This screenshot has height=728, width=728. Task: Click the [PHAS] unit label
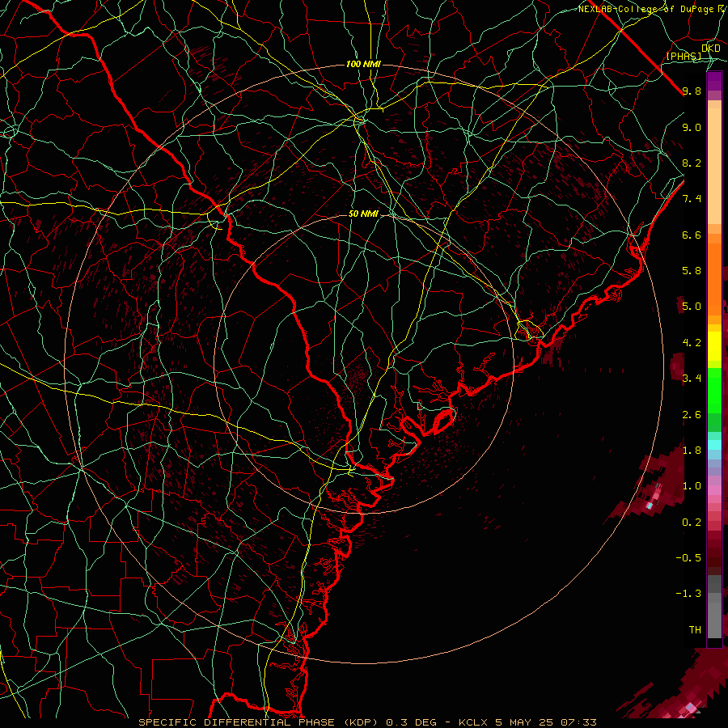click(x=684, y=56)
